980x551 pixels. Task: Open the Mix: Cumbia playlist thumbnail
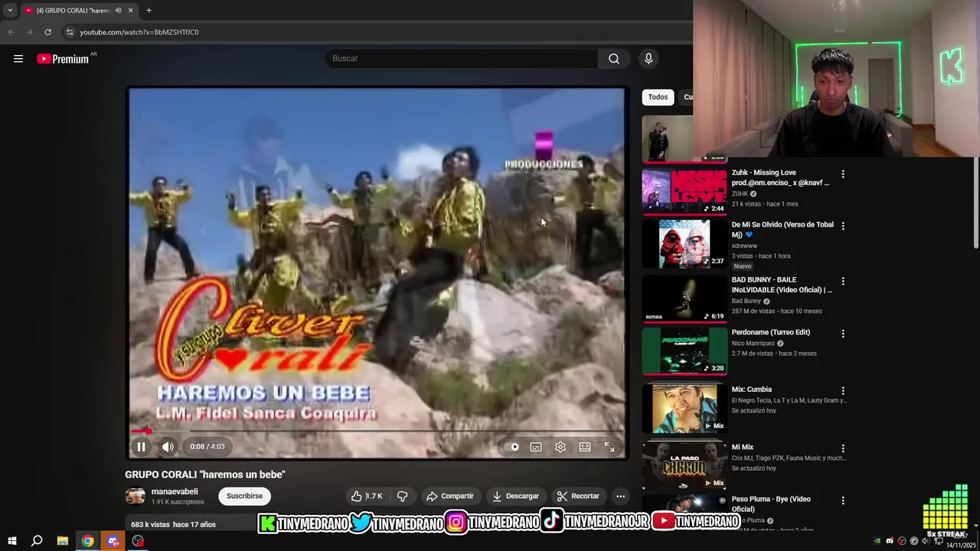tap(684, 408)
